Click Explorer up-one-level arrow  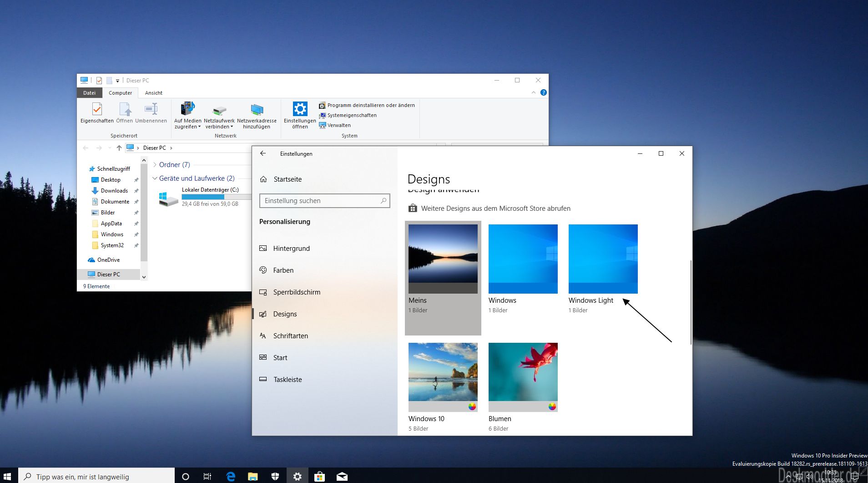(119, 148)
